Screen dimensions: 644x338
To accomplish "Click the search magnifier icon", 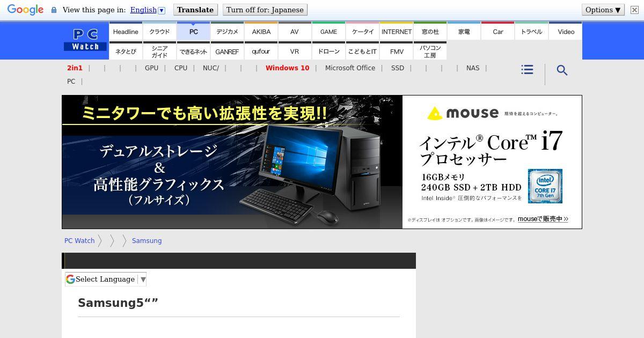I will (562, 70).
